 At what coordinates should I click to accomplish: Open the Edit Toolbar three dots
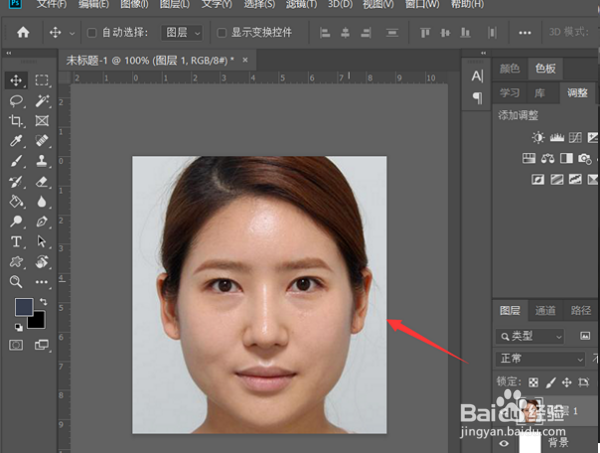[x=42, y=282]
